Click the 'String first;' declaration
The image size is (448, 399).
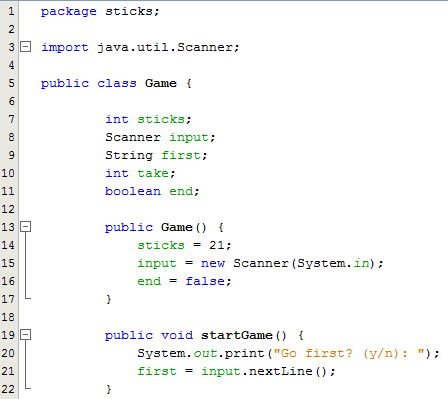click(156, 156)
